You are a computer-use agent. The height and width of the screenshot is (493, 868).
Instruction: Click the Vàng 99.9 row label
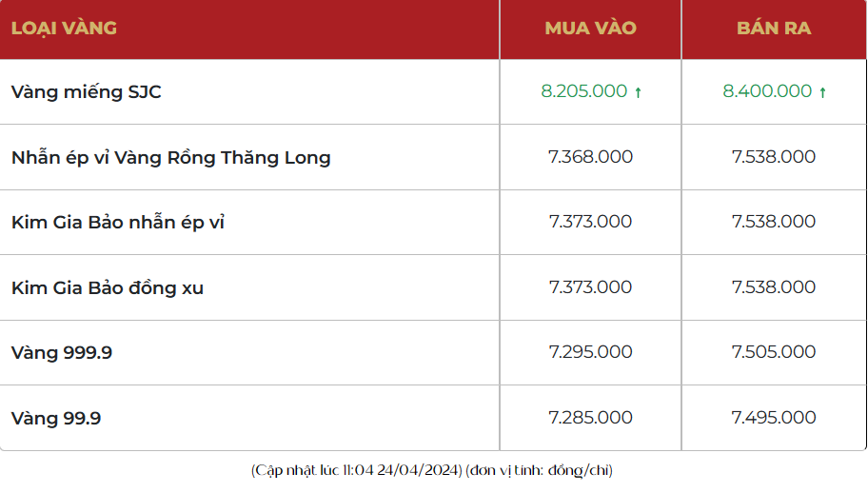click(56, 418)
